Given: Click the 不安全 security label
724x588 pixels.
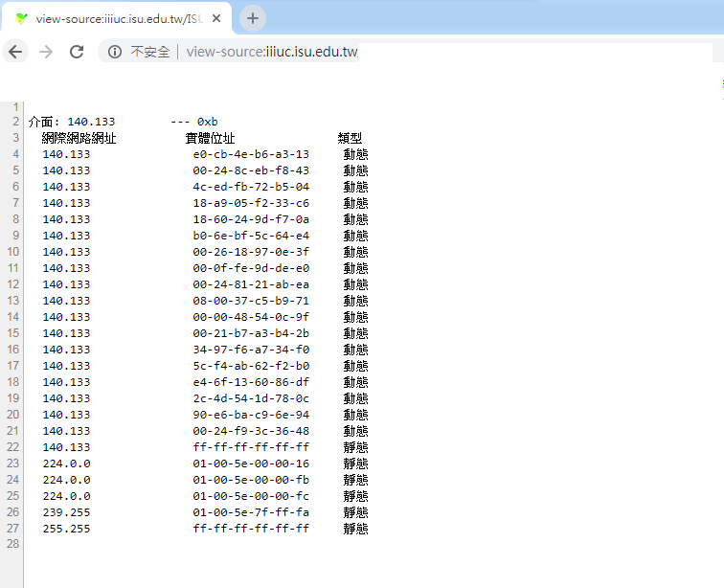Looking at the screenshot, I should tap(150, 52).
